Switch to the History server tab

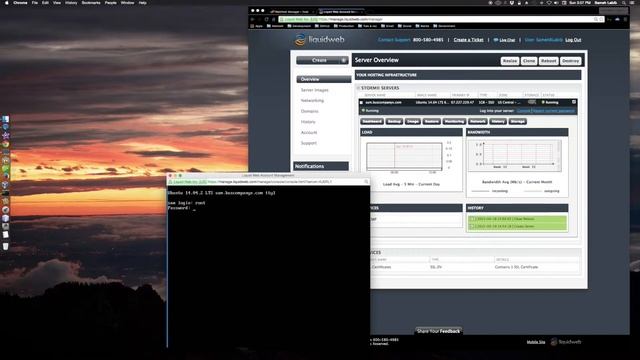[x=498, y=121]
